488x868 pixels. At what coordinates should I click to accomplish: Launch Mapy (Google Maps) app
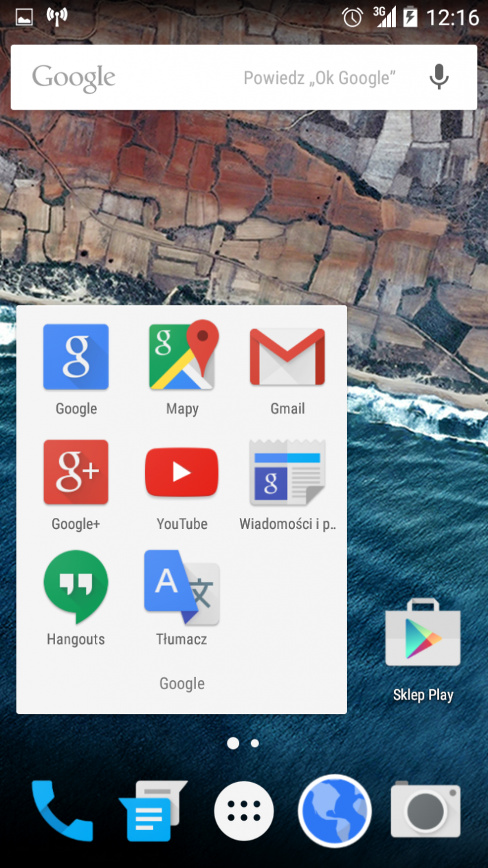184,356
